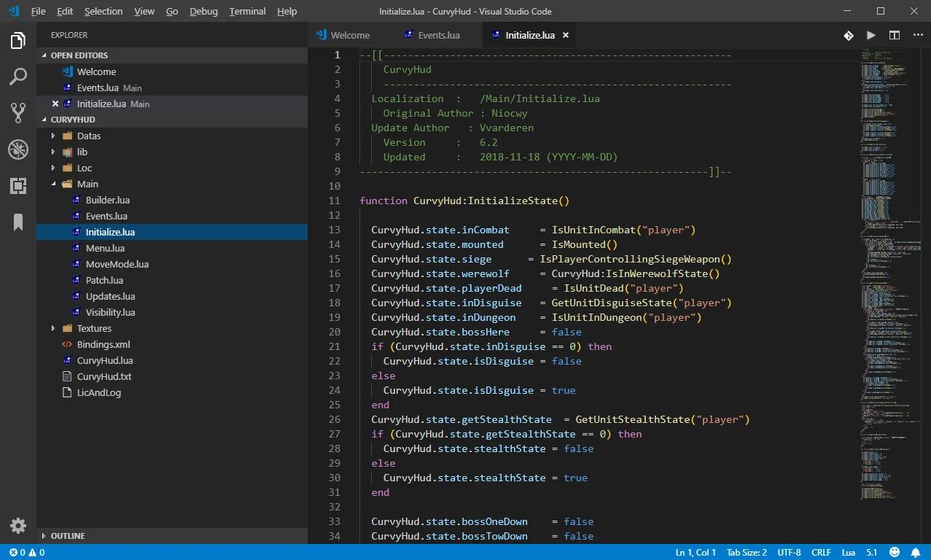Expand the Textures folder
931x560 pixels.
[53, 328]
